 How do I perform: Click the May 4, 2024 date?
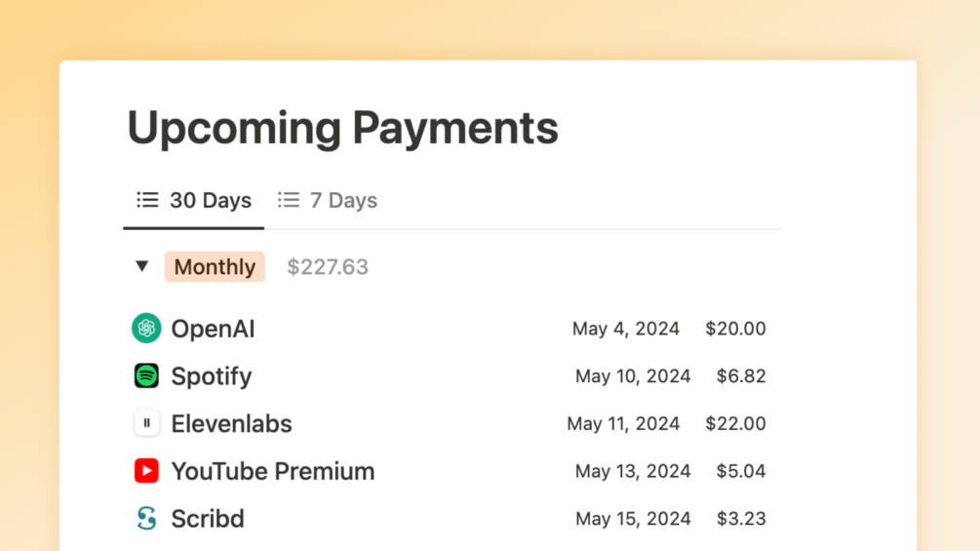pyautogui.click(x=625, y=329)
